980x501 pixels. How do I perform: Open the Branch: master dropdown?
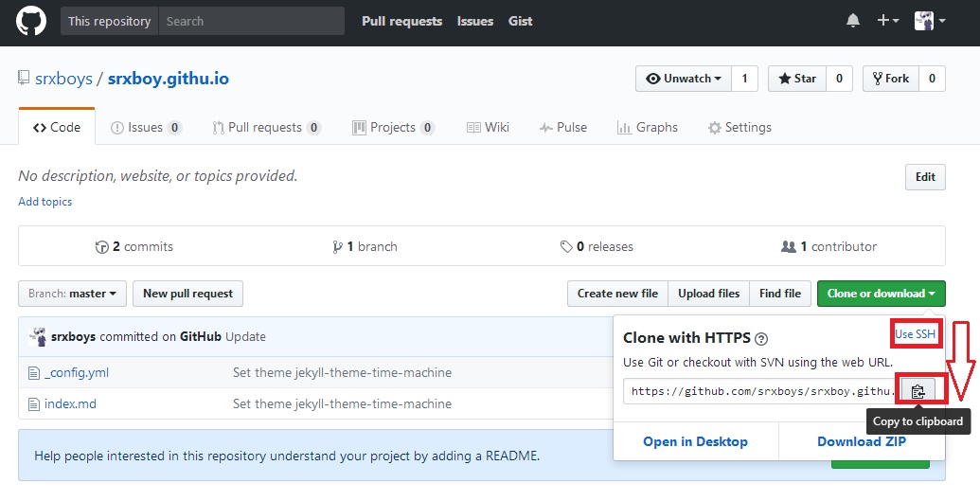tap(73, 294)
